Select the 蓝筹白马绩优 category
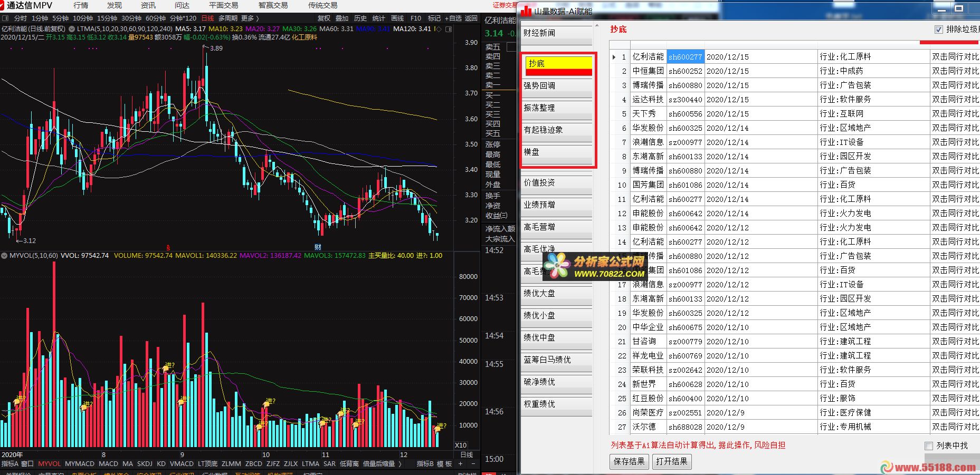This screenshot has width=980, height=475. (x=556, y=362)
